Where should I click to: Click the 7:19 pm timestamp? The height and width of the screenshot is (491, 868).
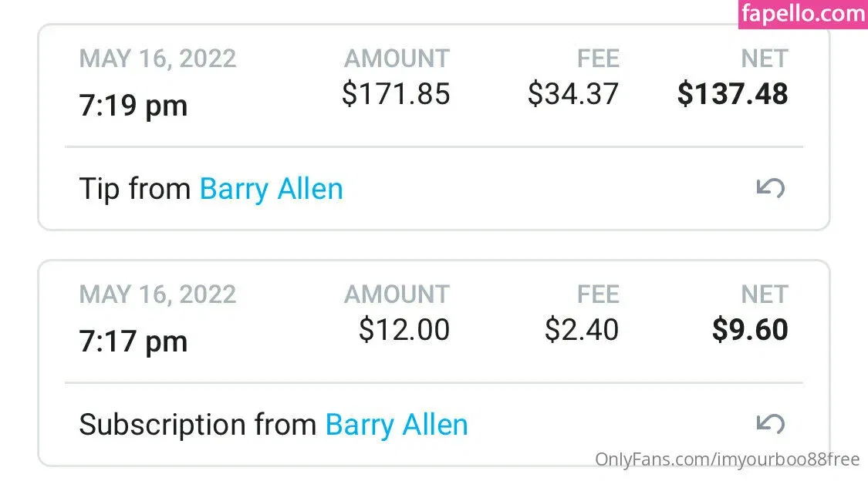pos(133,105)
